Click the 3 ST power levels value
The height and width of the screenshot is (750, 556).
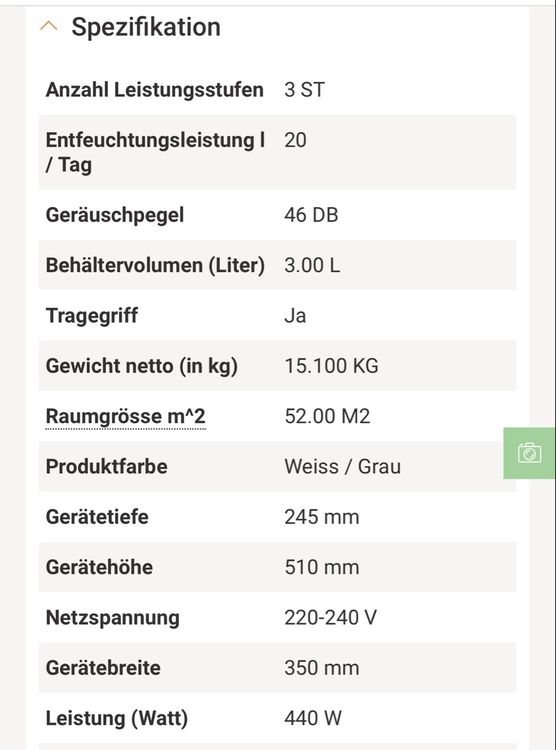tap(304, 90)
